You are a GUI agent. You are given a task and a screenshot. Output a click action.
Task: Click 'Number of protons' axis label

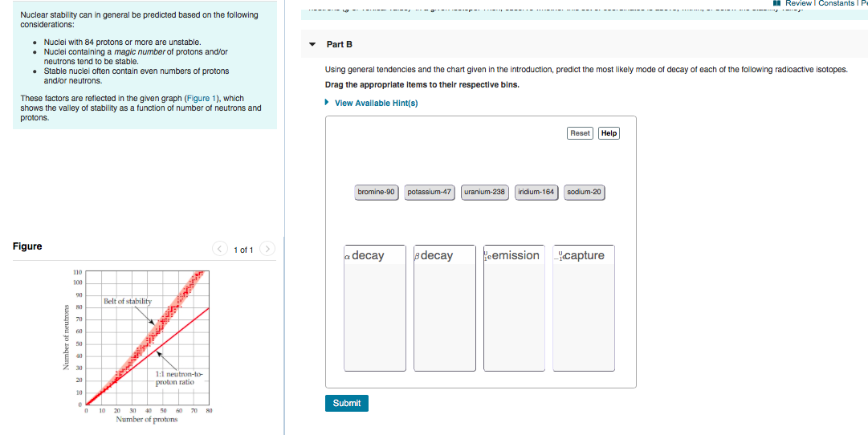[147, 420]
